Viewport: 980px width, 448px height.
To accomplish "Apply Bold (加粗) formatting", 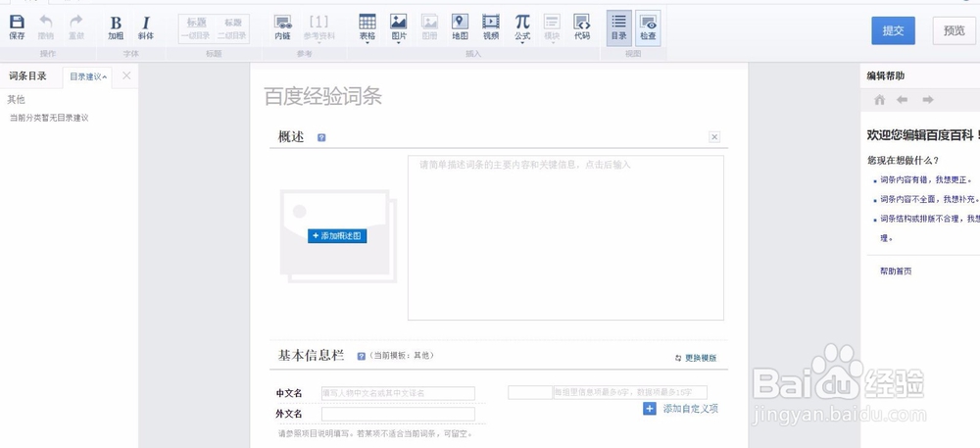I will click(x=116, y=27).
